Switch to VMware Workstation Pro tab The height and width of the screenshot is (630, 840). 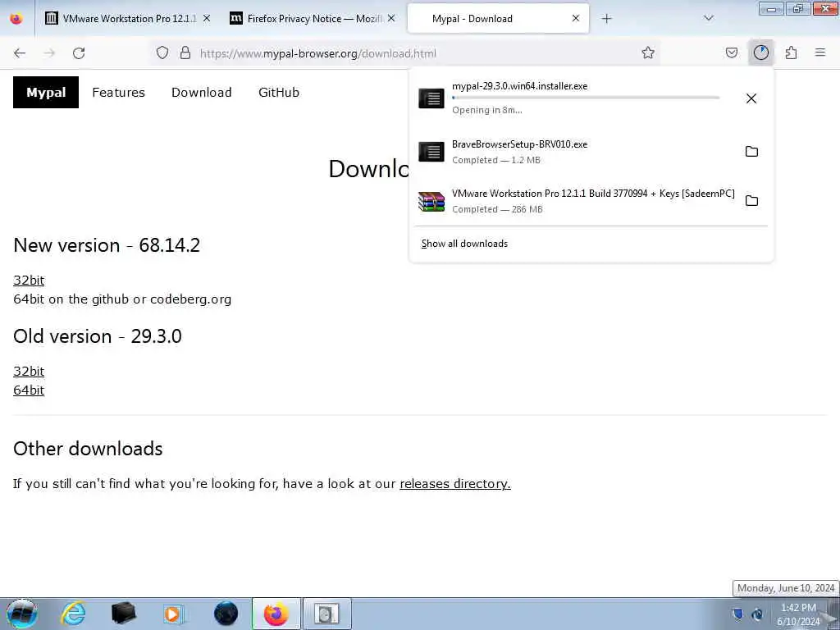(127, 19)
